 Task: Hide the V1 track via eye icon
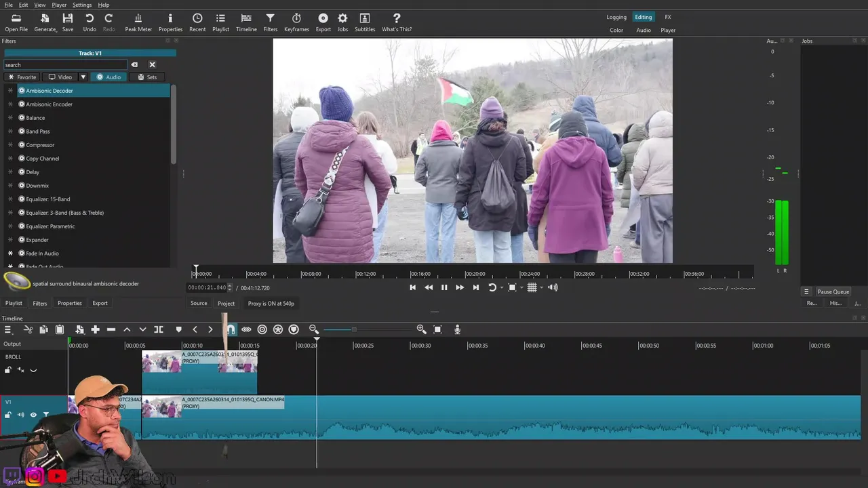click(33, 415)
